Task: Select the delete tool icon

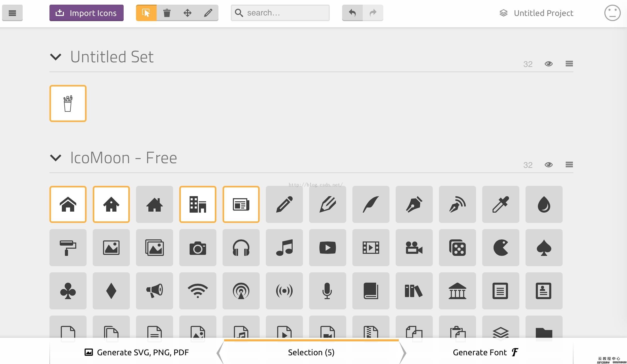Action: tap(167, 13)
